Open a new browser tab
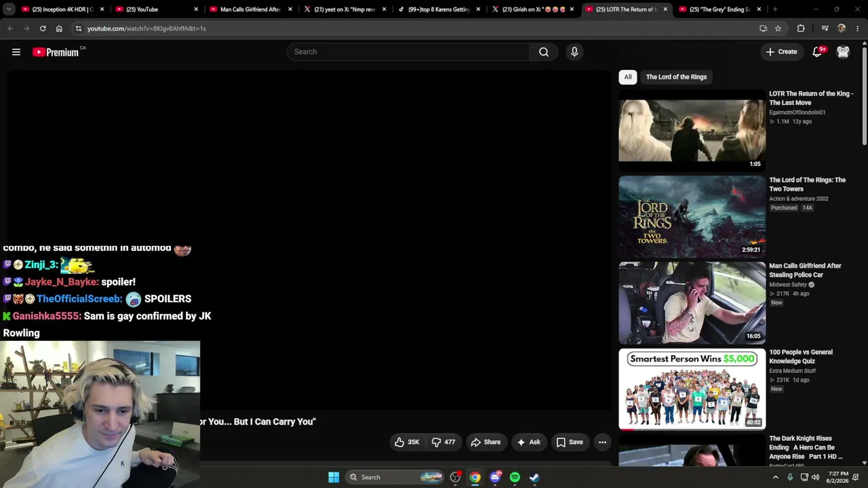868x488 pixels. pos(775,9)
